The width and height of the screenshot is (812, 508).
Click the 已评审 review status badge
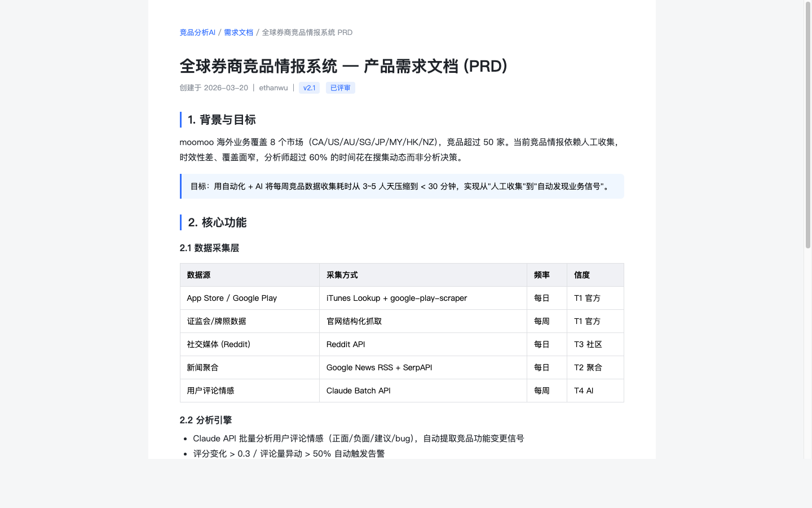[340, 87]
